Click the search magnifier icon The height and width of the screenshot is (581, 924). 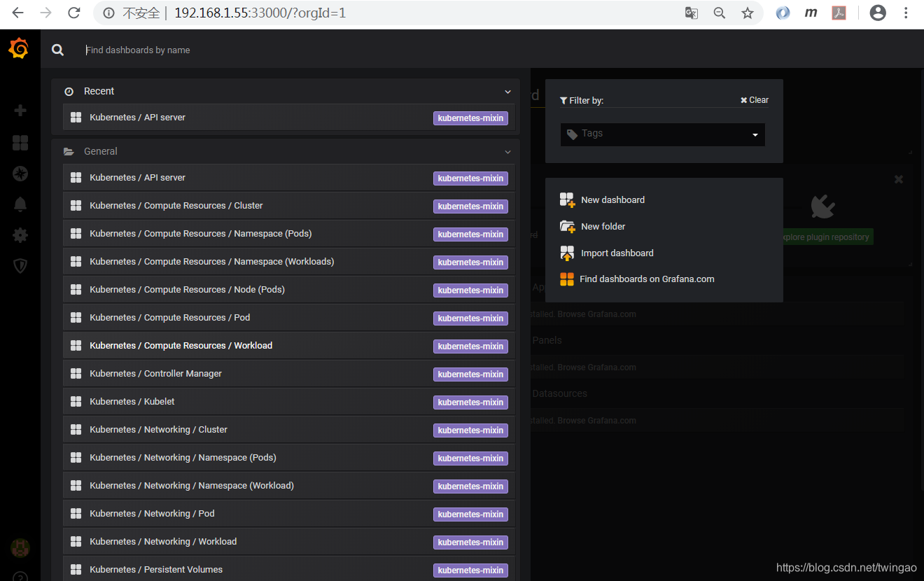[57, 50]
